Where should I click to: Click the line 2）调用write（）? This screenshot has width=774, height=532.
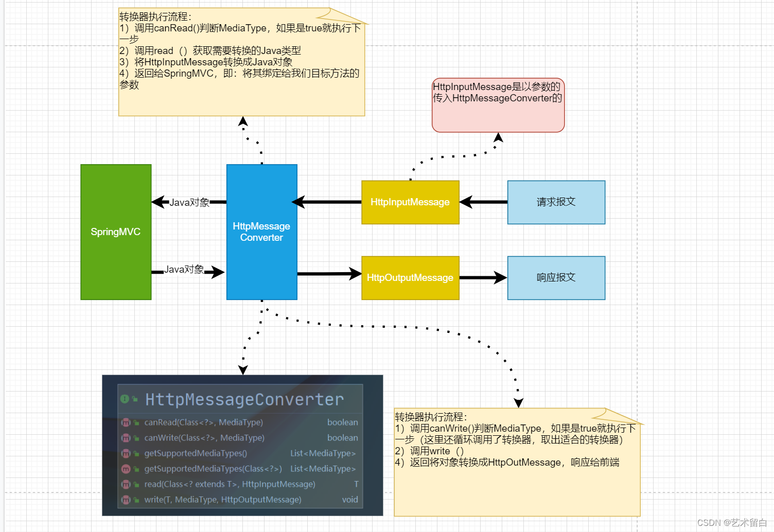[429, 451]
